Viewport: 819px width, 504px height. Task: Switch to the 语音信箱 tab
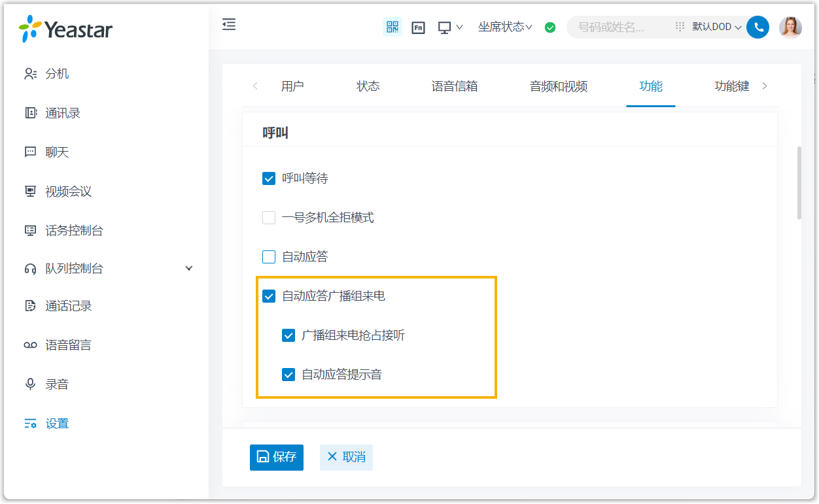[455, 86]
